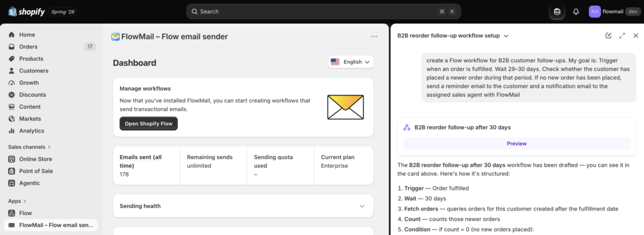Click the Content icon in sidebar
Viewport: 644px width, 235px height.
point(11,107)
